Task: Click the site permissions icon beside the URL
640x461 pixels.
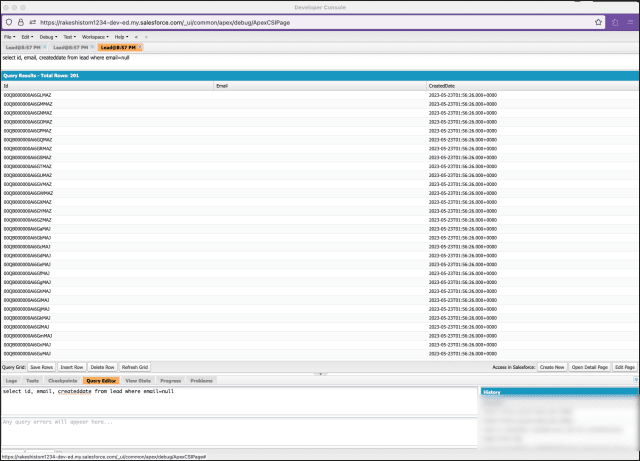Action: point(32,20)
